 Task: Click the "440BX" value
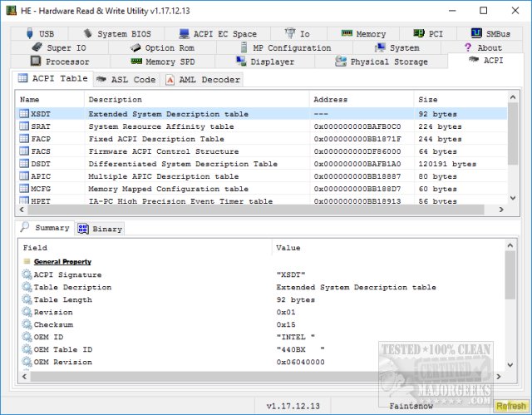pyautogui.click(x=300, y=349)
